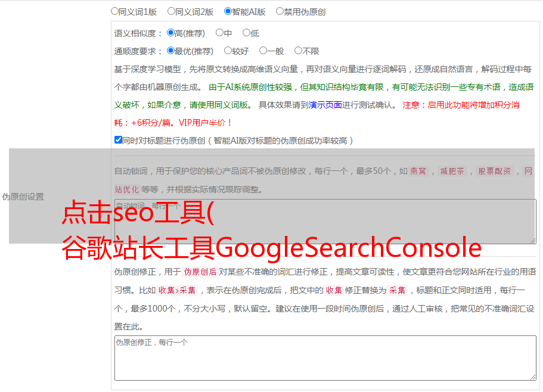This screenshot has height=392, width=543.
Task: Open the 演示页面 link
Action: point(325,105)
